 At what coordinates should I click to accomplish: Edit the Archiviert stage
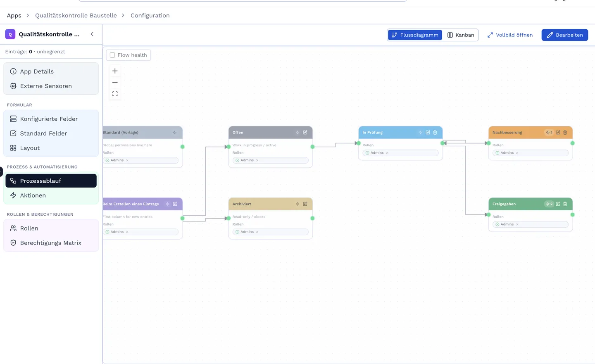(x=305, y=204)
